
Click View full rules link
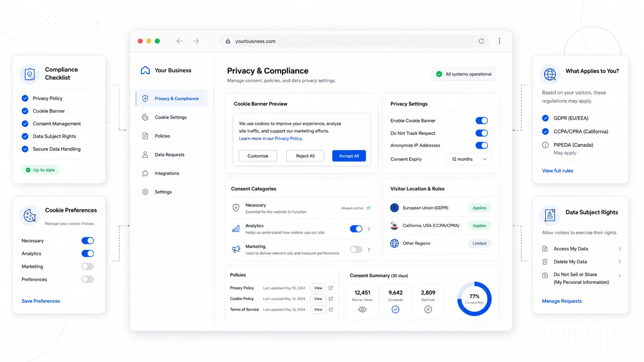(x=557, y=171)
